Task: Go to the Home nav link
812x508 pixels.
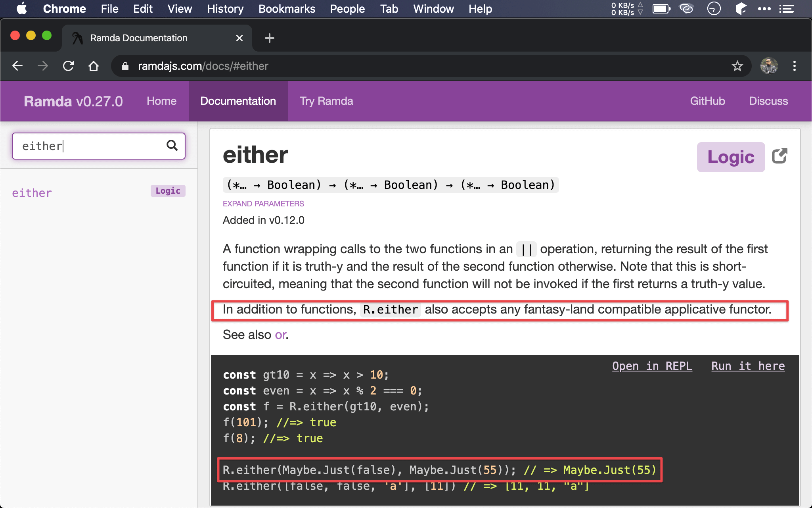Action: pyautogui.click(x=161, y=101)
